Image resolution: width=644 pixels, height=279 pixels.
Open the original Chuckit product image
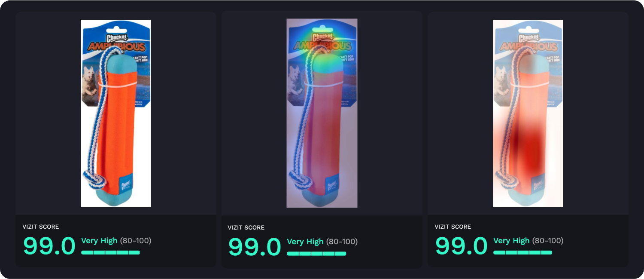[x=116, y=113]
